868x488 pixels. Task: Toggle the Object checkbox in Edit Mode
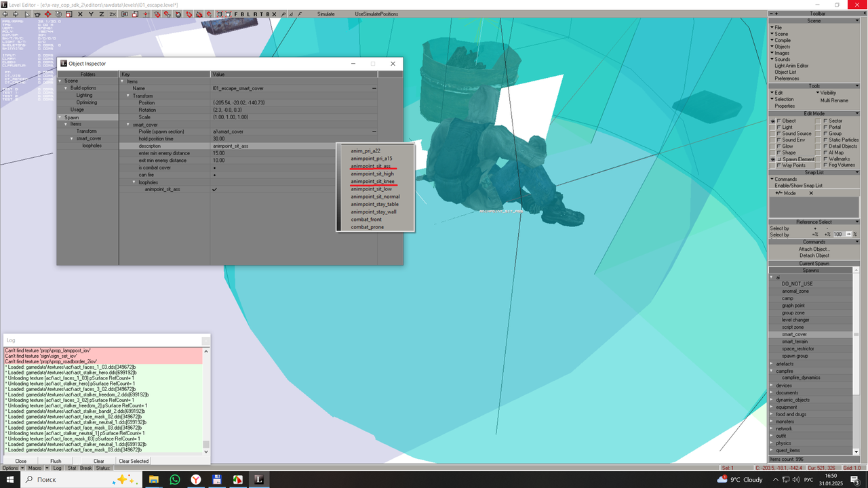pyautogui.click(x=778, y=121)
